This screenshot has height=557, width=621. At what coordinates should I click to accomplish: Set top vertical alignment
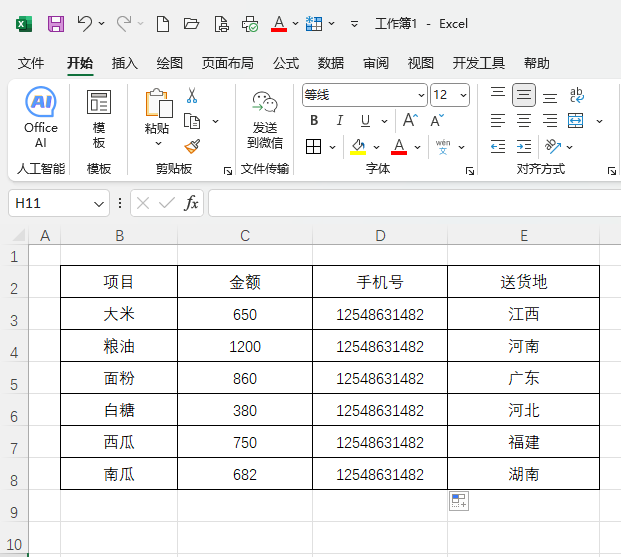tap(498, 95)
